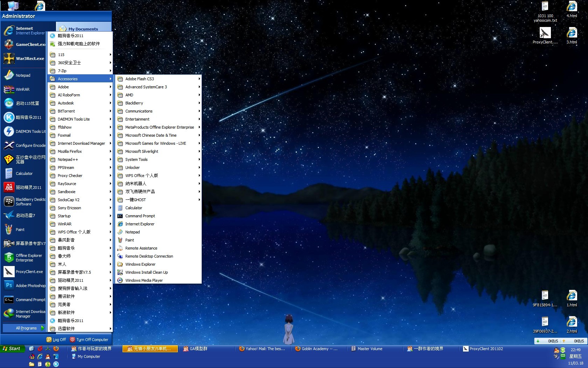
Task: Launch War3Rect.exe from start menu
Action: [24, 59]
